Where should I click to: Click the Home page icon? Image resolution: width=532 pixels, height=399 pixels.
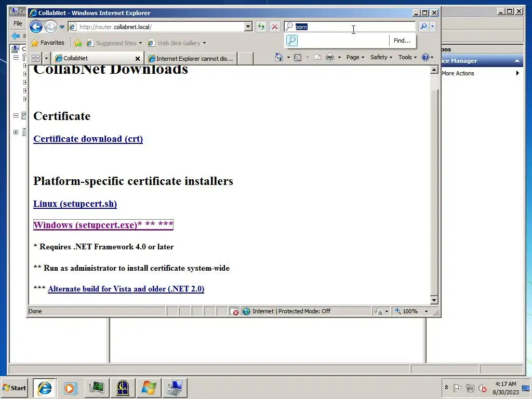279,57
